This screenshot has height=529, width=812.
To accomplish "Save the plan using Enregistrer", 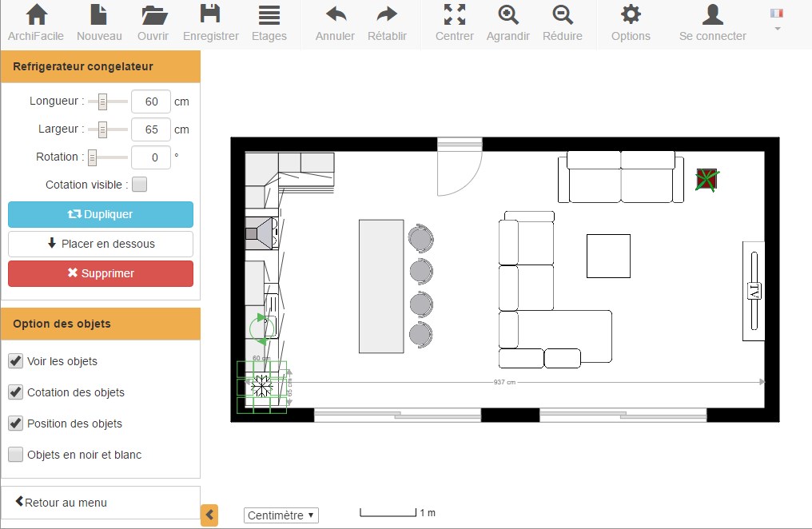I will (x=209, y=22).
